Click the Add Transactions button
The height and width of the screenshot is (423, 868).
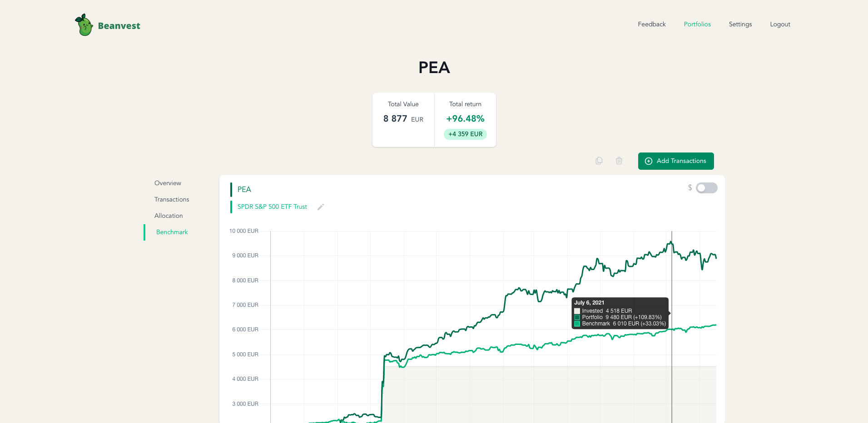(x=676, y=161)
